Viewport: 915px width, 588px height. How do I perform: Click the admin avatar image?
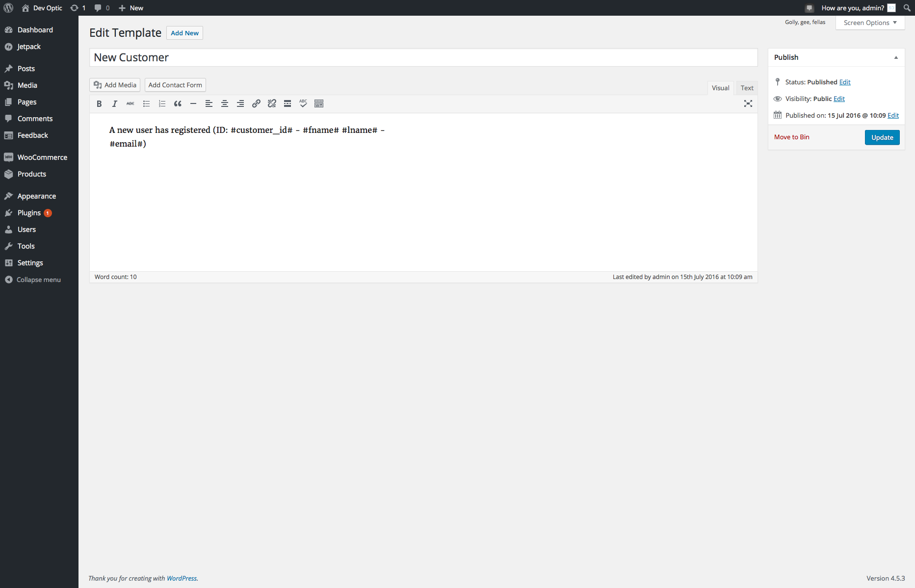pyautogui.click(x=891, y=8)
